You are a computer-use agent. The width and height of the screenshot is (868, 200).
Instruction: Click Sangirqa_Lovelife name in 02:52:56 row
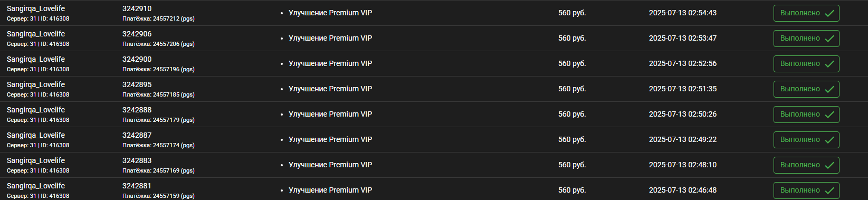tap(36, 59)
